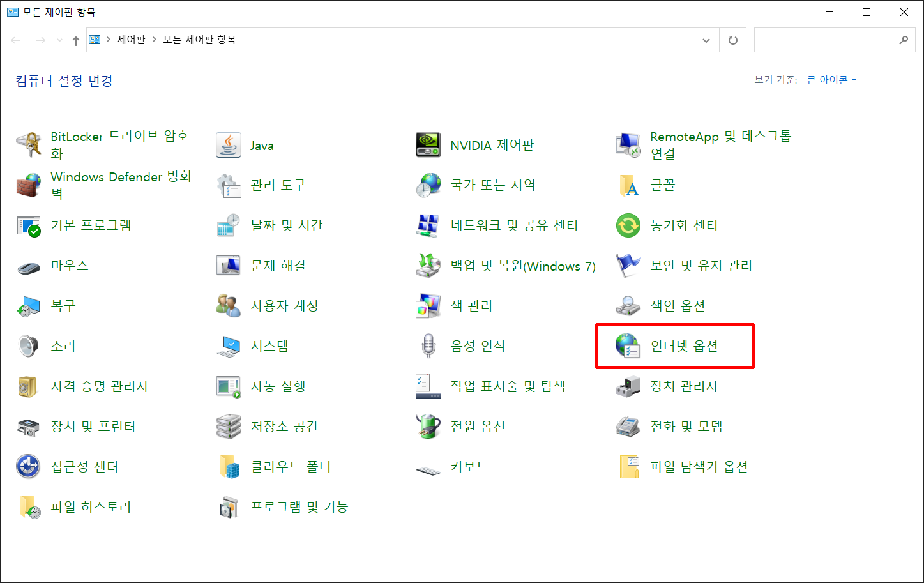Image resolution: width=924 pixels, height=583 pixels.
Task: Open the 프로그램 및 기능 icon
Action: [229, 507]
